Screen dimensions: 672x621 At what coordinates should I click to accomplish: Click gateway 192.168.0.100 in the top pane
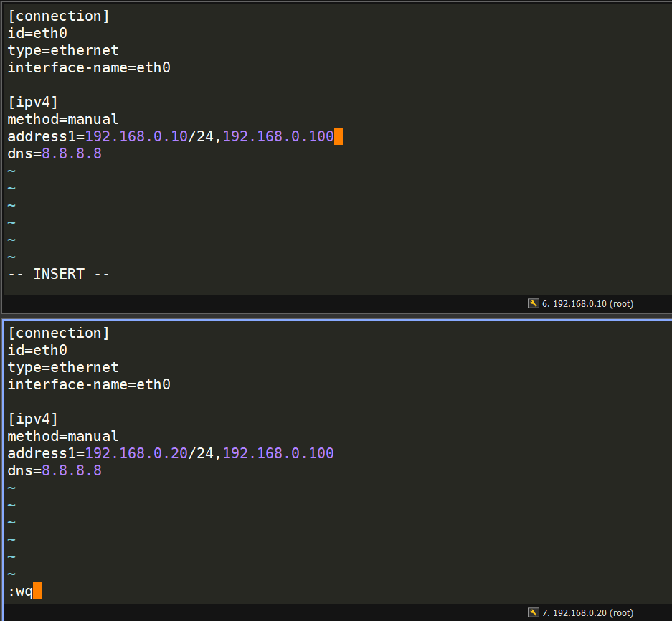point(278,136)
